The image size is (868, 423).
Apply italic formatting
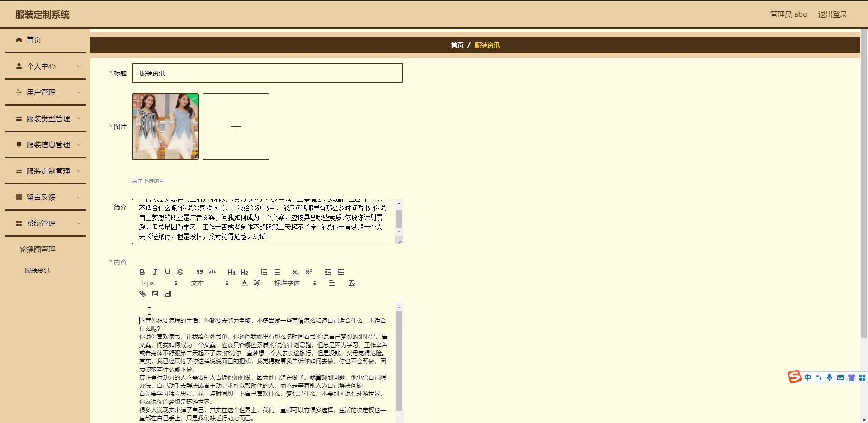pyautogui.click(x=154, y=272)
